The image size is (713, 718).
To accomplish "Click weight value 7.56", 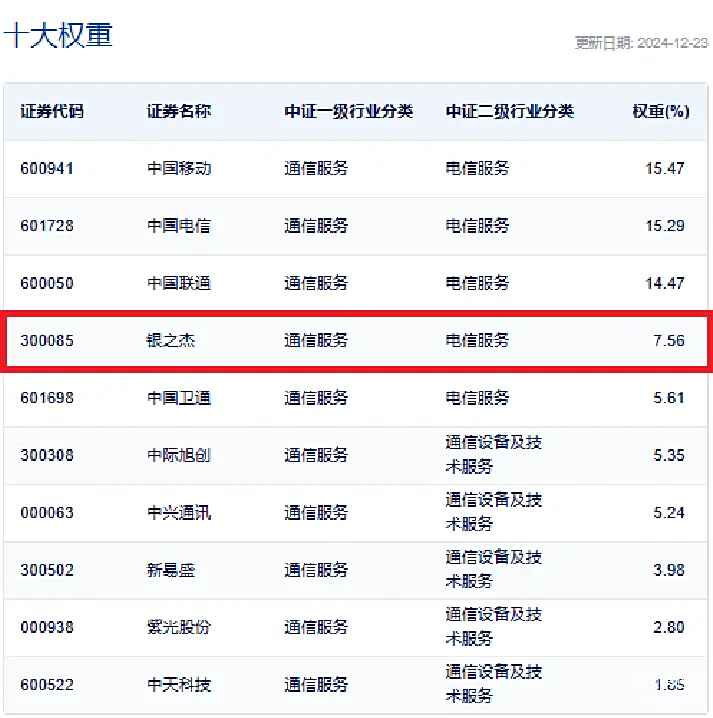I will (x=669, y=341).
